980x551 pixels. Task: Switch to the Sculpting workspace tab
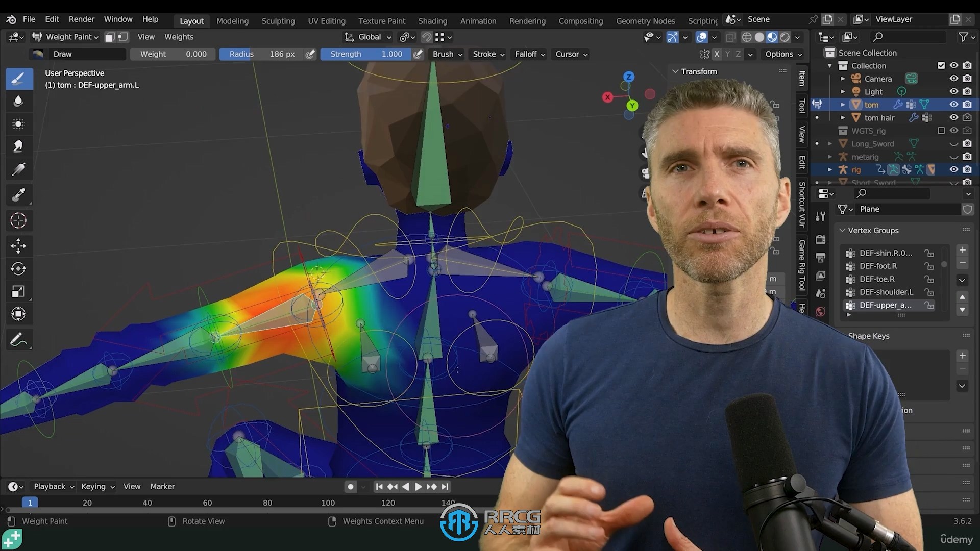point(278,21)
